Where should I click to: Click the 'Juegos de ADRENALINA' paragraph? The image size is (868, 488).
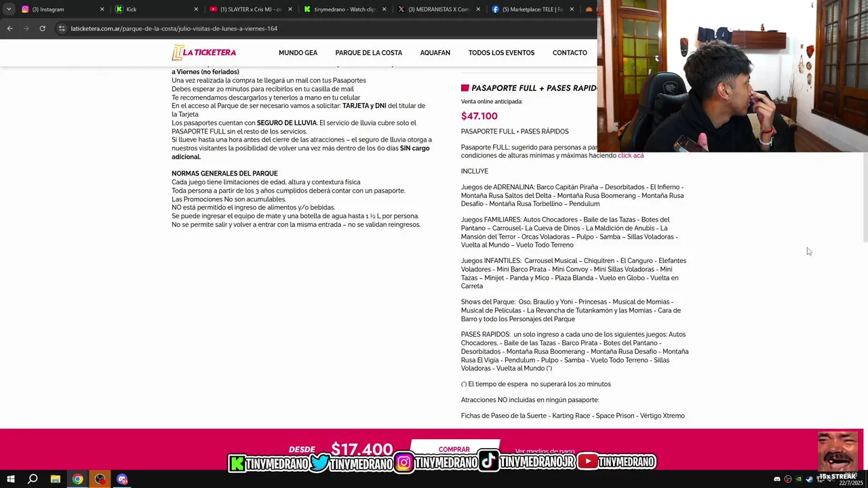point(572,195)
